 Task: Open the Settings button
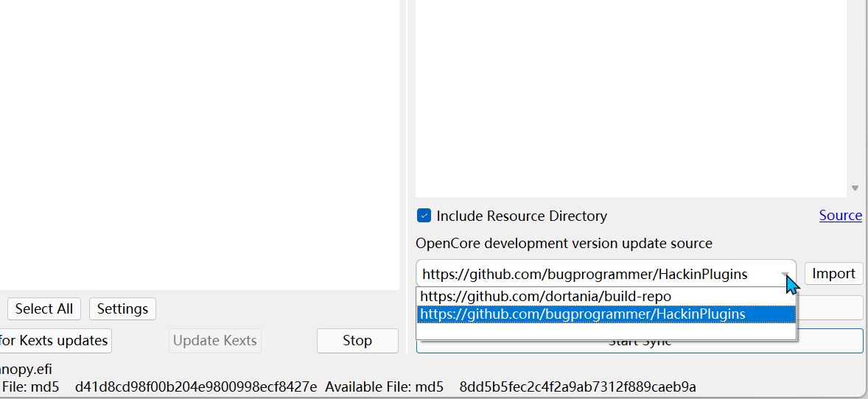tap(122, 308)
